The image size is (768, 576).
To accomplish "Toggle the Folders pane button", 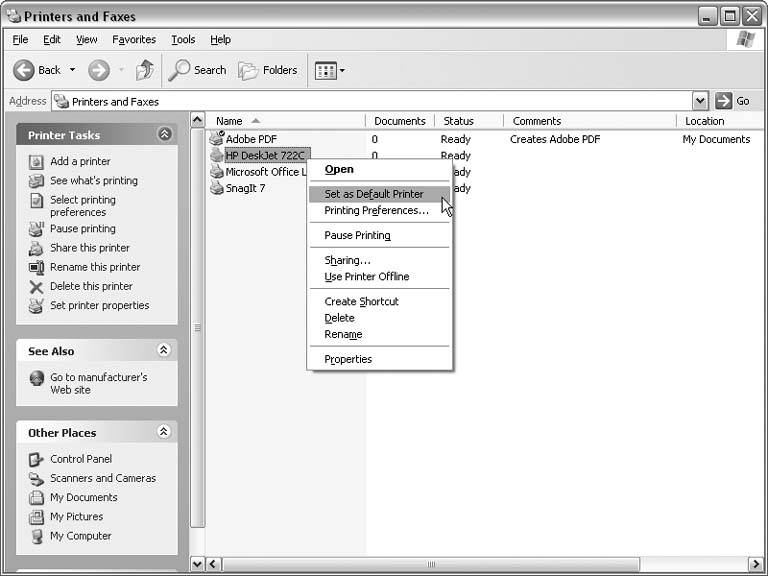I will coord(268,70).
